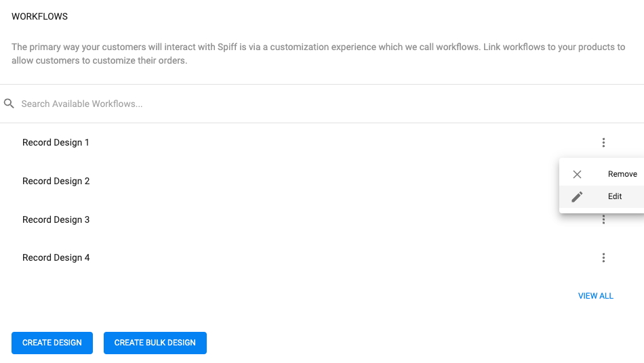Select the Record Design 2 workflow

(56, 181)
